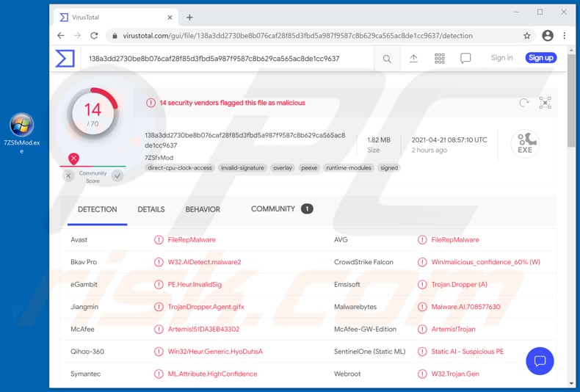Go back with browser back arrow

point(61,35)
